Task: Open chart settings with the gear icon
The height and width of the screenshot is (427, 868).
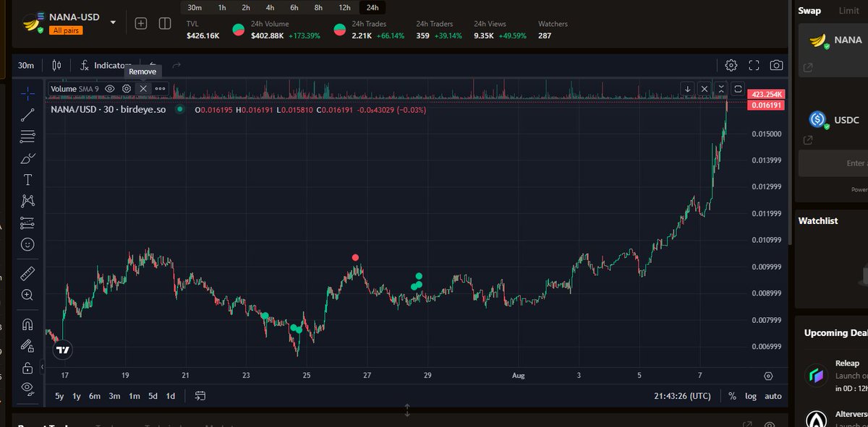Action: pos(731,65)
